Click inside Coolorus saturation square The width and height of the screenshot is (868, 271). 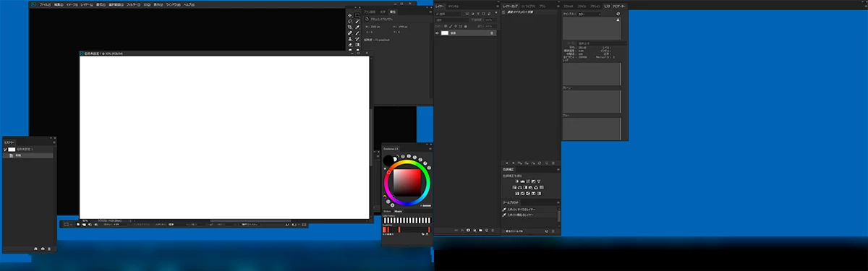click(x=407, y=183)
